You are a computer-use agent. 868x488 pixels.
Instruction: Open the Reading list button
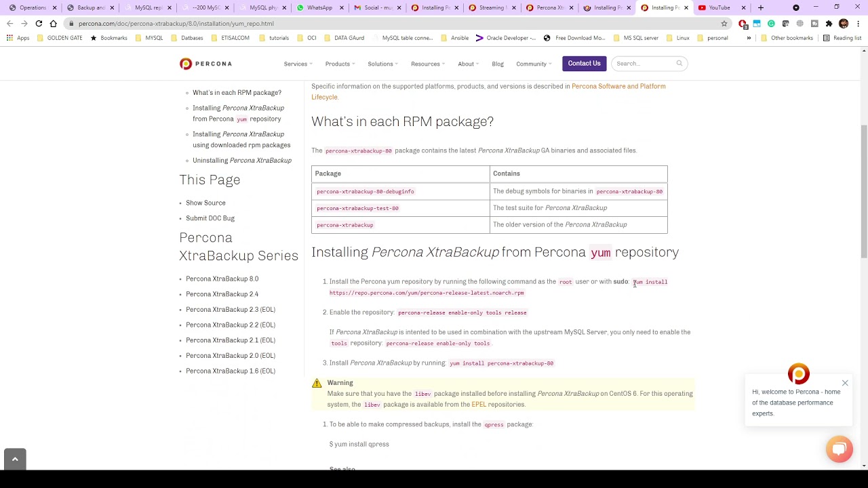pyautogui.click(x=842, y=38)
